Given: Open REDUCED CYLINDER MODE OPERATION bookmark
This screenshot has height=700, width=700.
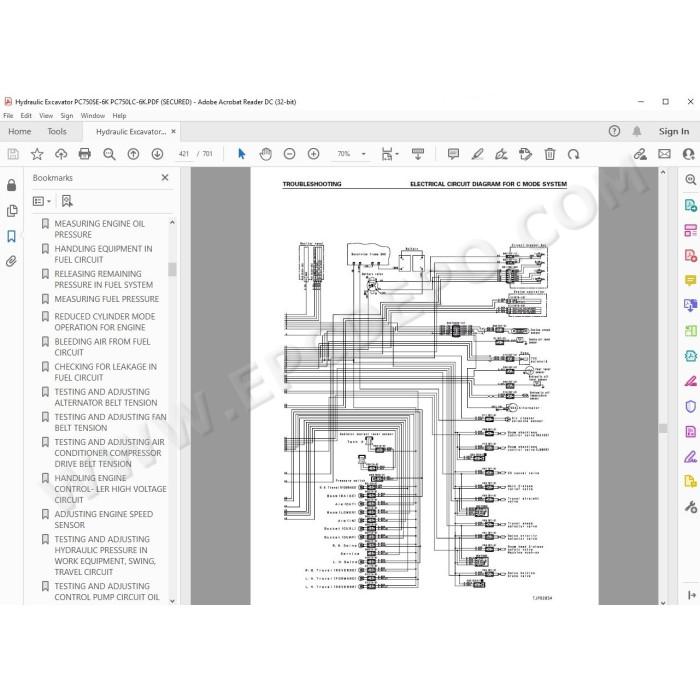Looking at the screenshot, I should pos(105,322).
